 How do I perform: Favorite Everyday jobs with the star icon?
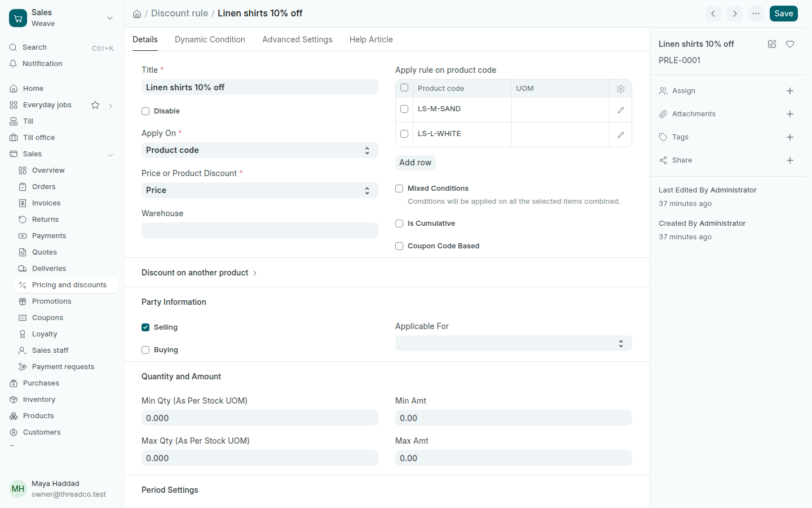(95, 105)
